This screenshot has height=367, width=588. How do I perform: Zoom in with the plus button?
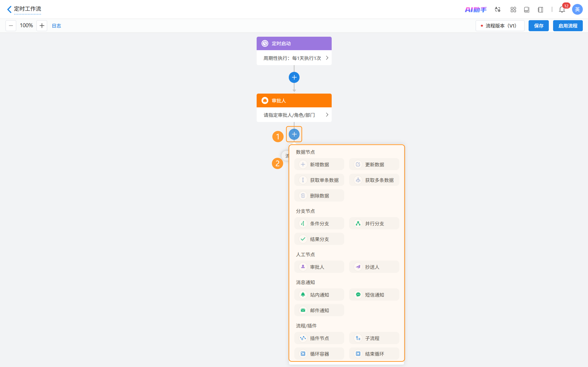tap(42, 26)
